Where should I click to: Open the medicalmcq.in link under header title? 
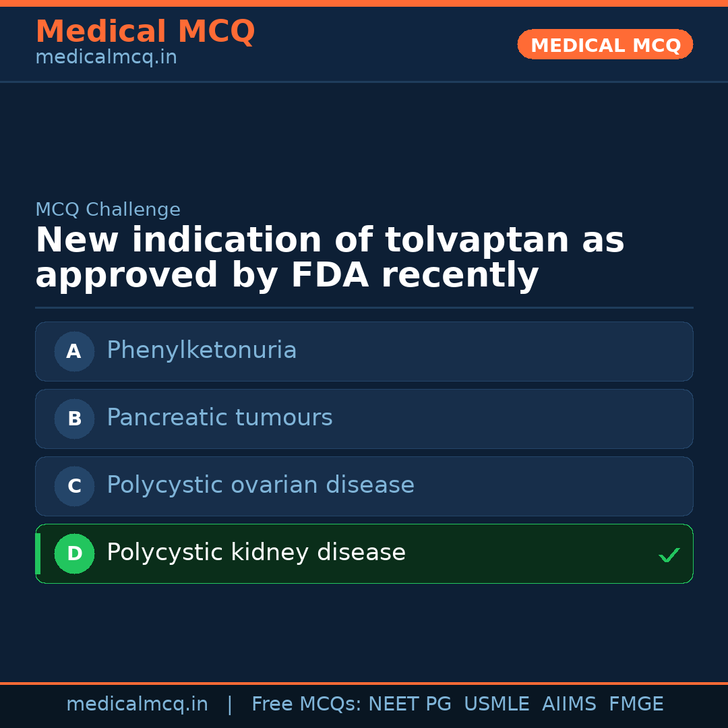tap(106, 58)
